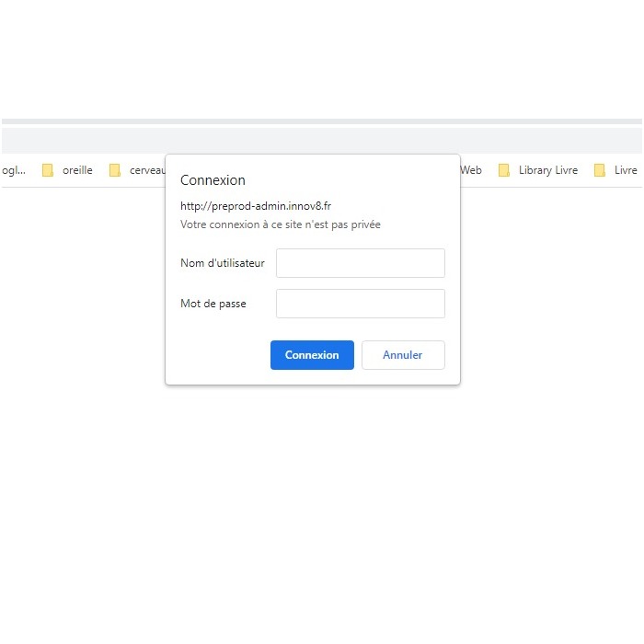
Task: Click the Nom d'utilisateur label
Action: 223,263
